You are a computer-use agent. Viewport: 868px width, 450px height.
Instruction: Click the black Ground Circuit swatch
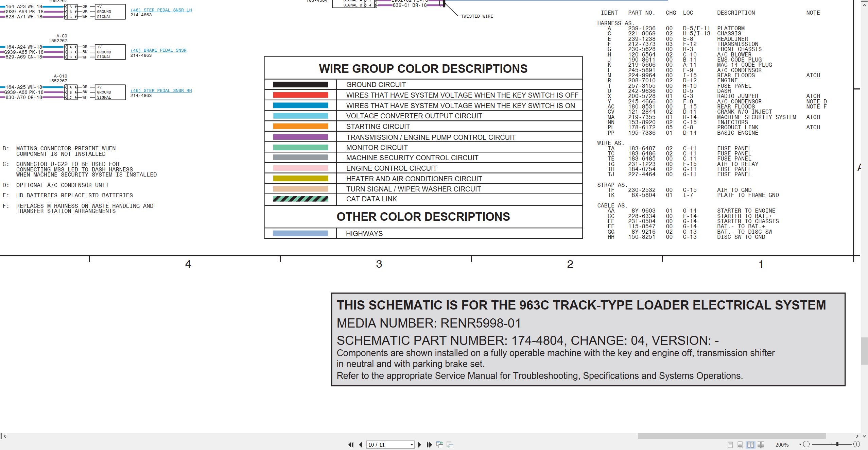tap(300, 85)
